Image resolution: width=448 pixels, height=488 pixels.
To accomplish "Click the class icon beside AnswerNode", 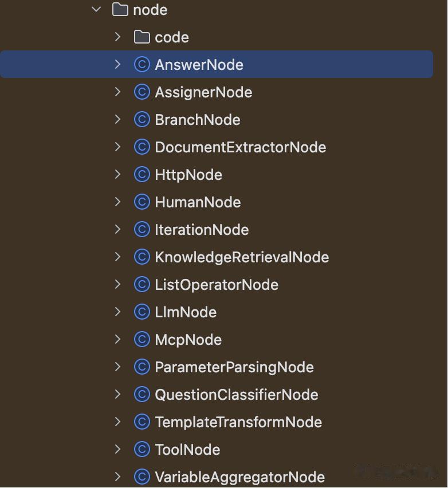I will pos(142,64).
